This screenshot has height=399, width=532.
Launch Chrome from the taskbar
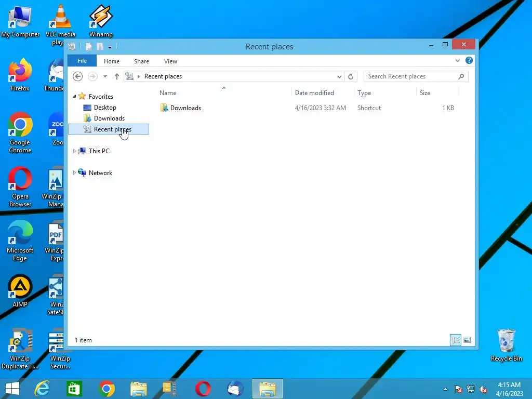106,389
